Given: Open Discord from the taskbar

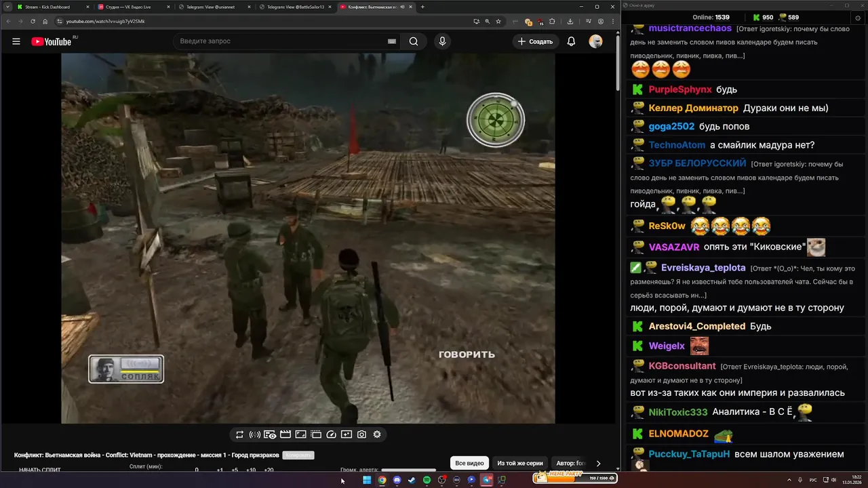Looking at the screenshot, I should tap(397, 480).
